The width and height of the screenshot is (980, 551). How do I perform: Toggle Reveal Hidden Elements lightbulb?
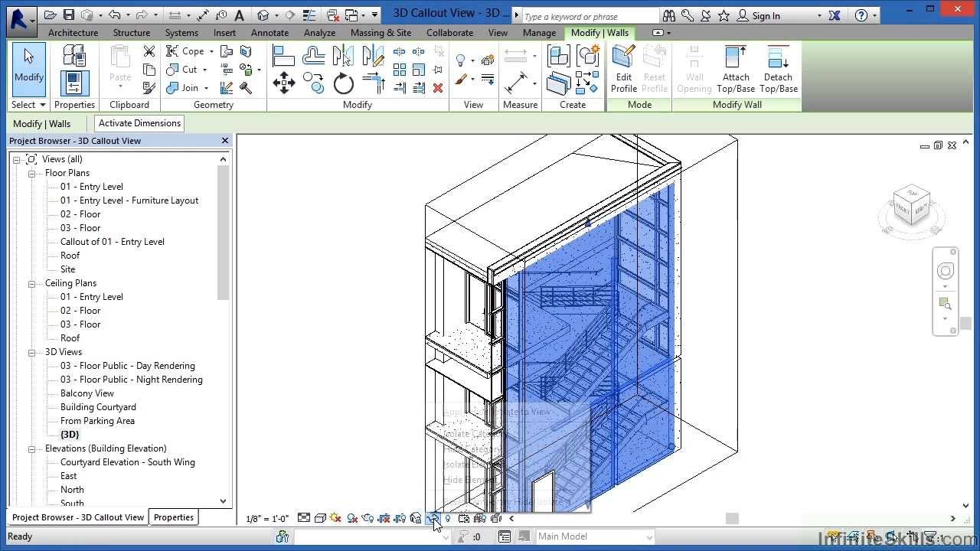448,518
